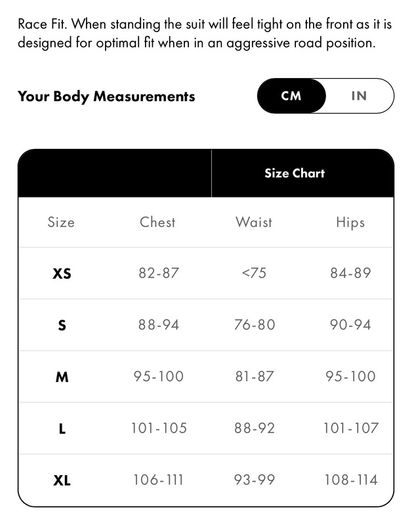Click the waist value <75

[254, 273]
